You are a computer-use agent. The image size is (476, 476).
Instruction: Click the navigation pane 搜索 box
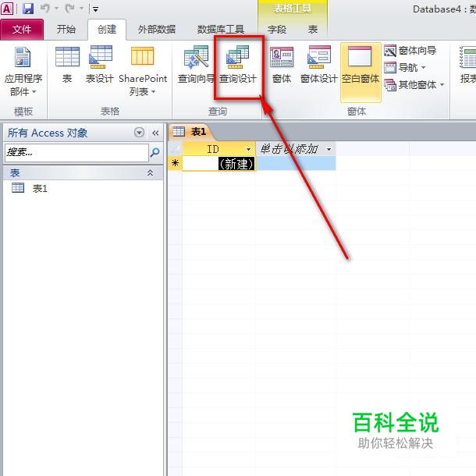coord(76,152)
